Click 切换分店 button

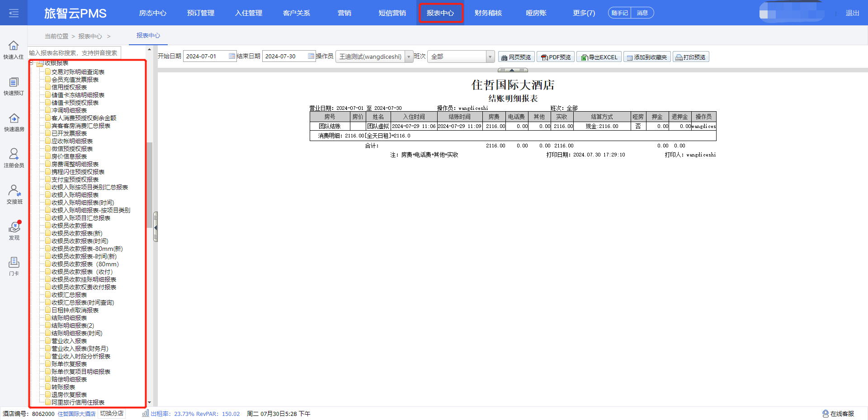[112, 414]
